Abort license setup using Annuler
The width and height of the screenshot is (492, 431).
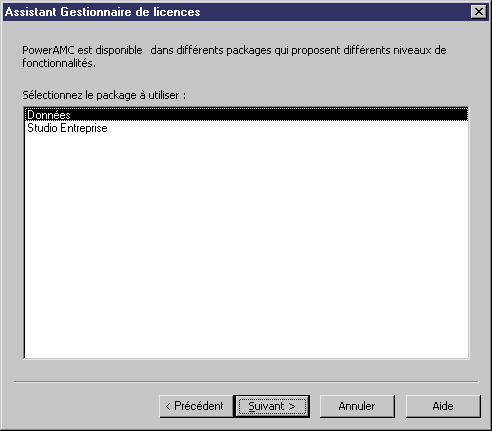click(x=357, y=406)
